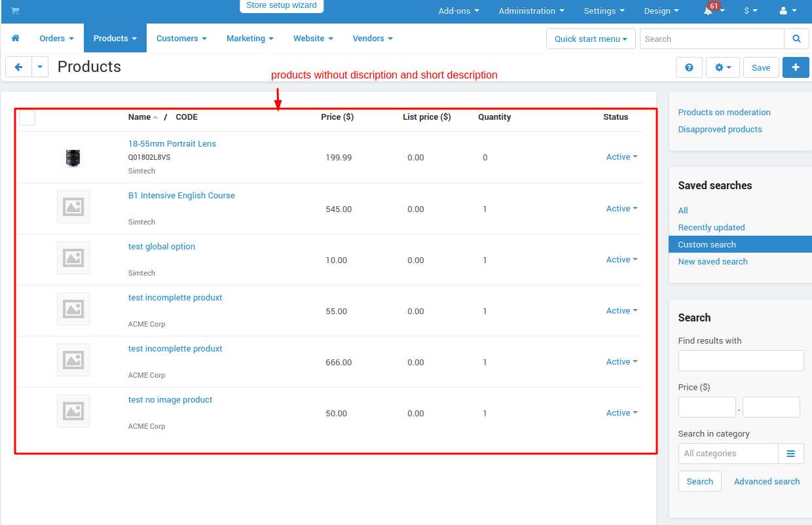Open the Website menu
Image resolution: width=812 pixels, height=525 pixels.
coord(313,39)
